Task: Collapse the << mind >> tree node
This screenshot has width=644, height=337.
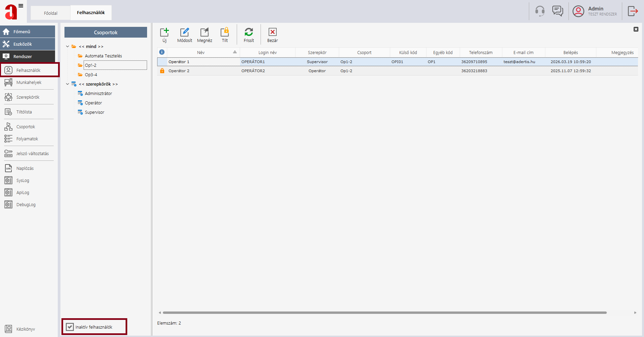Action: (67, 47)
